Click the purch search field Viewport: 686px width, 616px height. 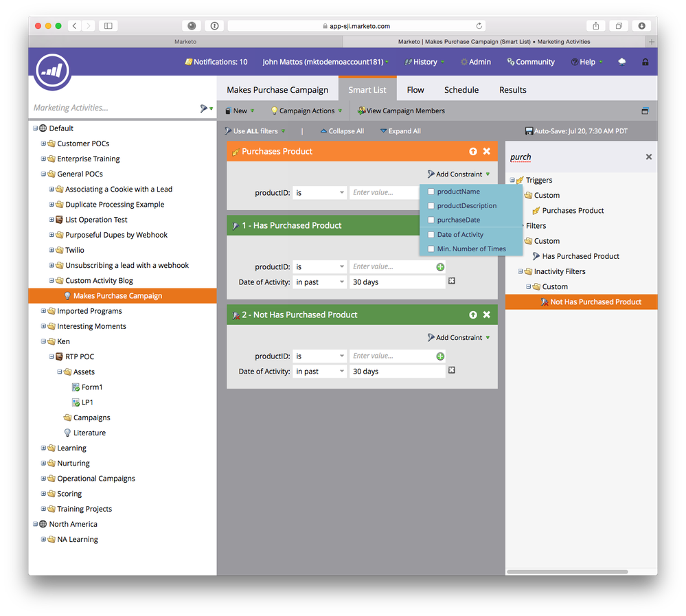(575, 157)
